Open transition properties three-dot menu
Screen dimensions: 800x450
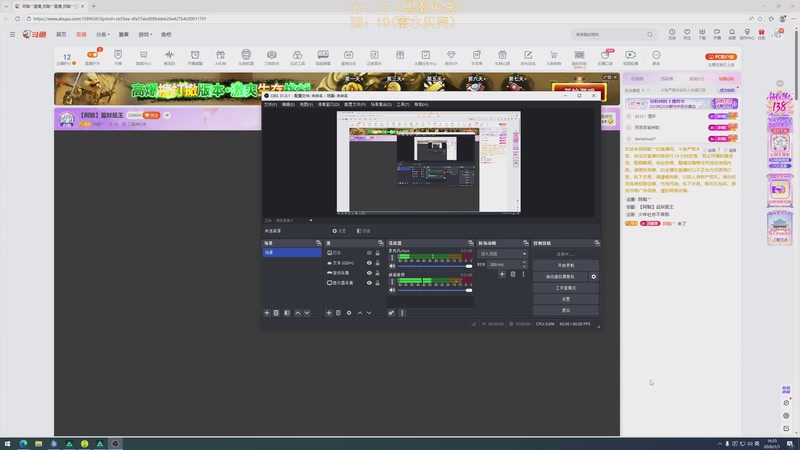coord(523,274)
